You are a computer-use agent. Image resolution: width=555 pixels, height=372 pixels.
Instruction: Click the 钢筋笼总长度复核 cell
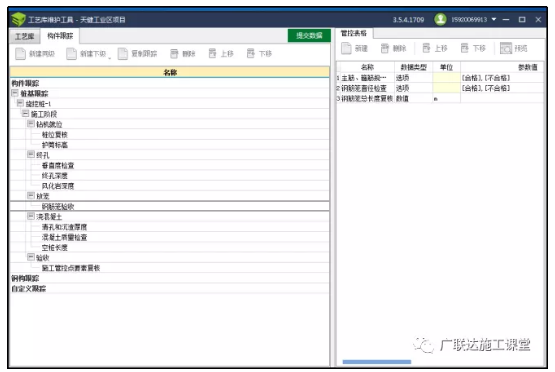367,98
